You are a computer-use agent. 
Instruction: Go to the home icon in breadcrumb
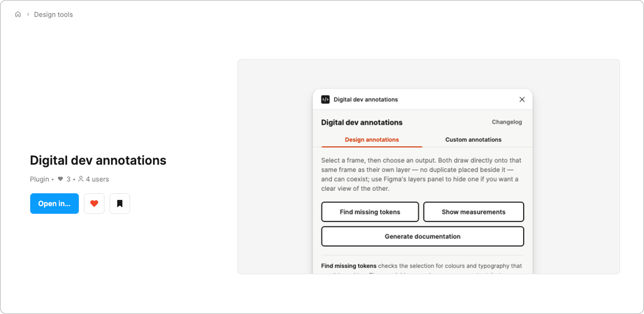tap(18, 14)
